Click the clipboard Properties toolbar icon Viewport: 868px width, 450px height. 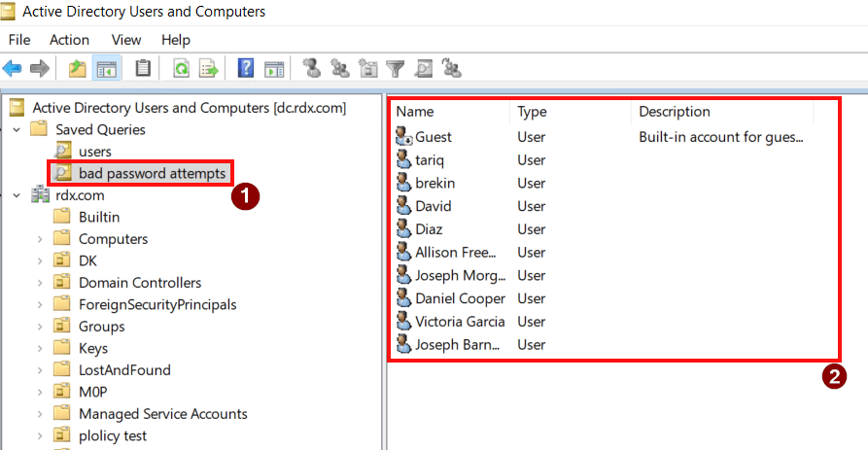pos(143,68)
